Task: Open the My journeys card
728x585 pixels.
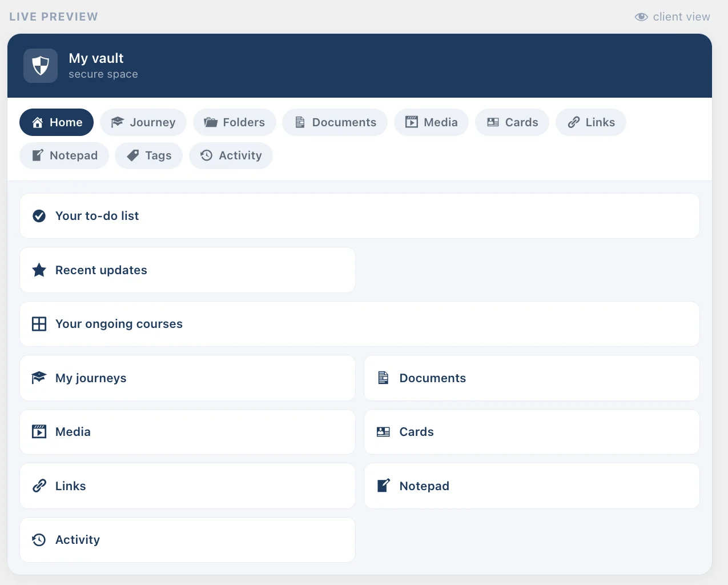Action: pos(188,378)
